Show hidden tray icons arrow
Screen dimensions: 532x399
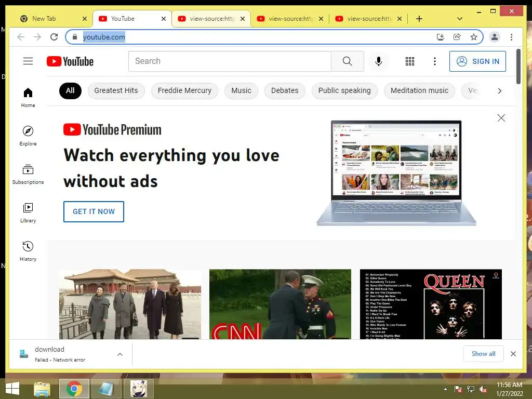coord(445,389)
